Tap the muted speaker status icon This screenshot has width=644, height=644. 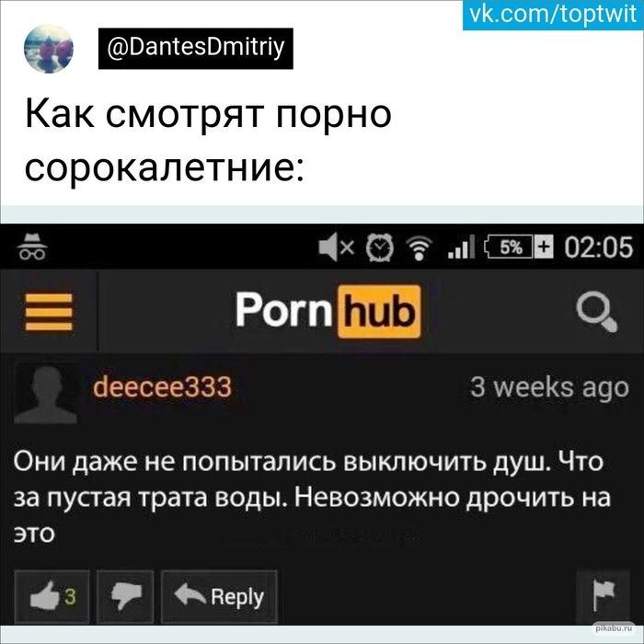[x=336, y=247]
